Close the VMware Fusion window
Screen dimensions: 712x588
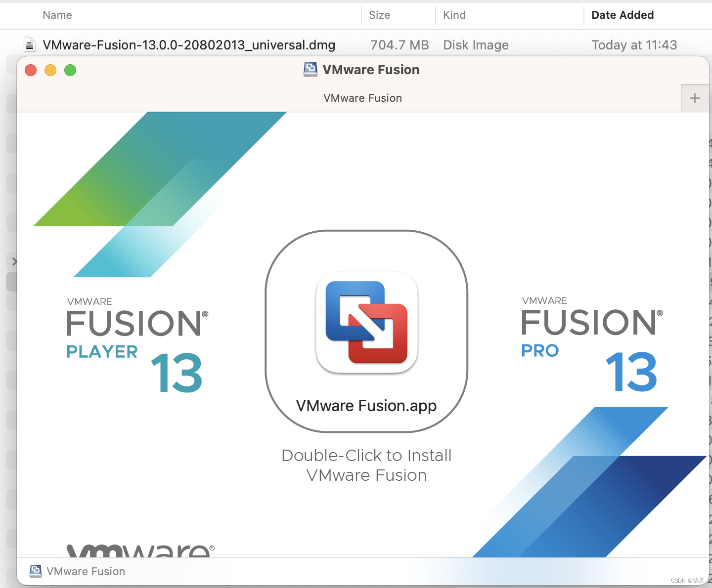[x=31, y=70]
